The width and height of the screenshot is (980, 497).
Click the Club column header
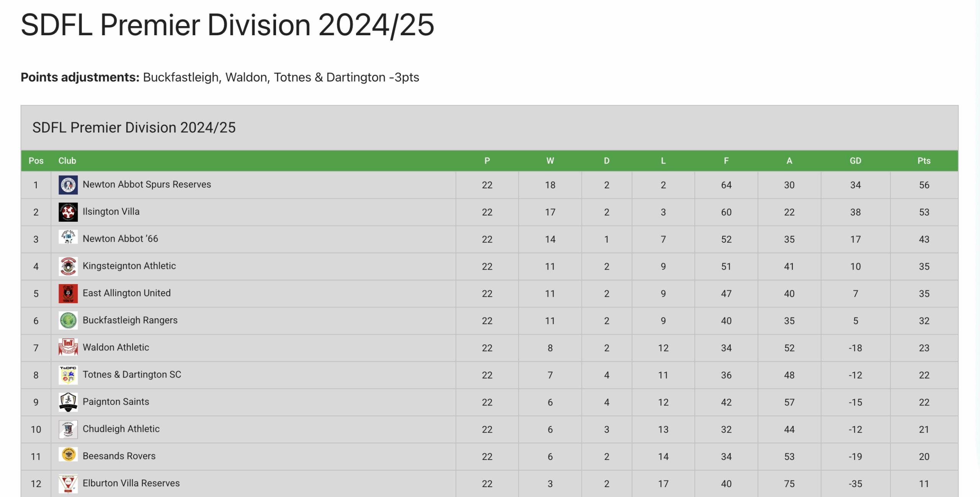(x=67, y=161)
